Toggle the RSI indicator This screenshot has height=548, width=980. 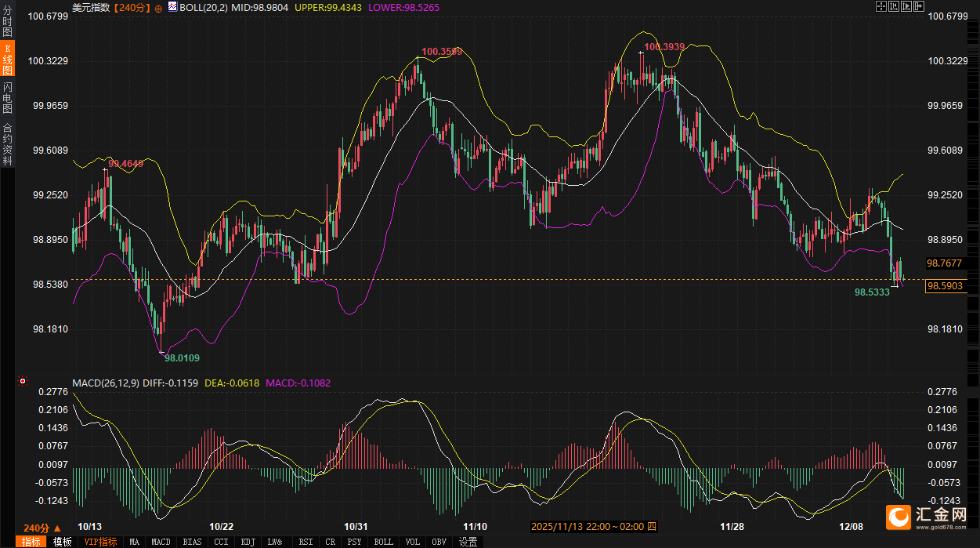coord(306,542)
